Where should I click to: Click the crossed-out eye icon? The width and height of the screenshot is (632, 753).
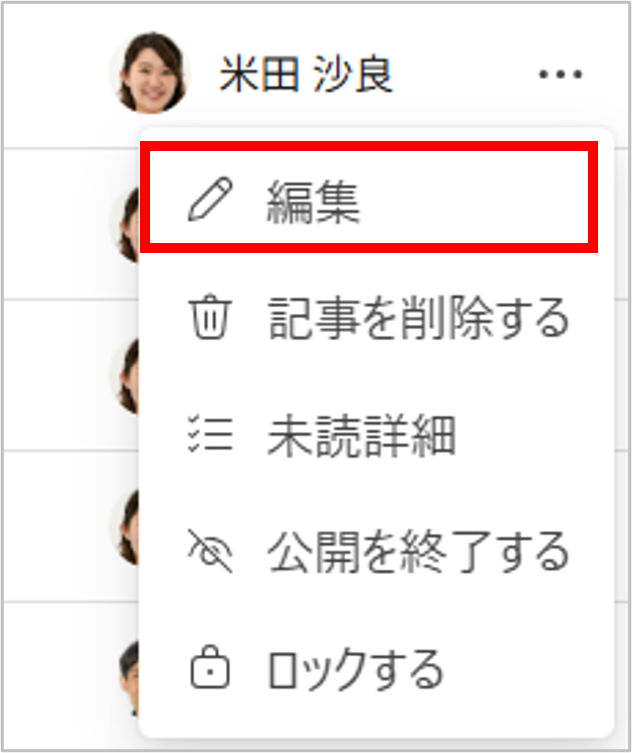(x=210, y=552)
